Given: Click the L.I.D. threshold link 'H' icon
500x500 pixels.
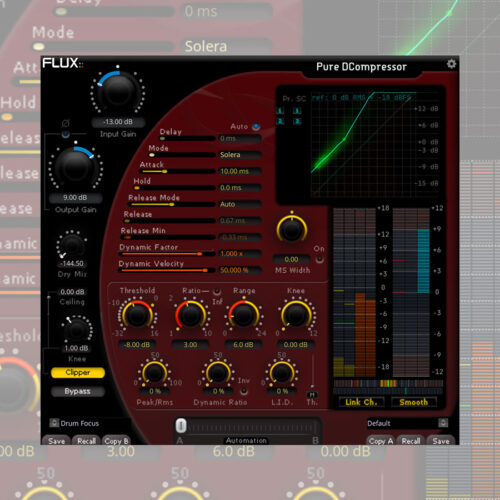Looking at the screenshot, I should [312, 395].
